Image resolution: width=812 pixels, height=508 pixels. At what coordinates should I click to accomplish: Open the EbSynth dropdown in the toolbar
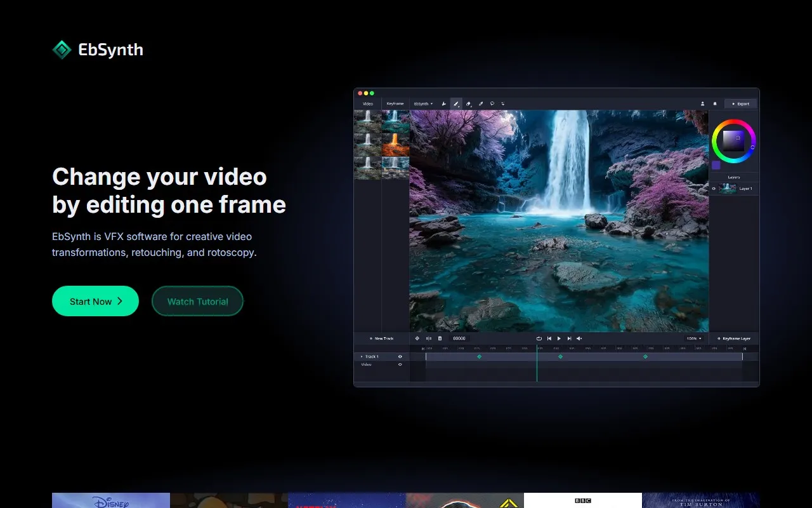coord(423,104)
